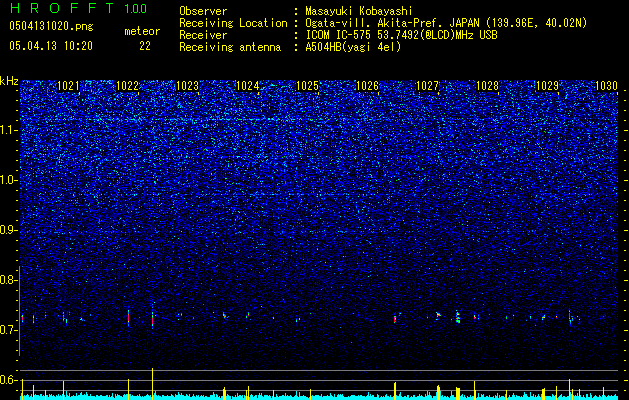Click the A504HB(yagi 4el) antenna text
Image resolution: width=629 pixels, height=400 pixels.
pyautogui.click(x=353, y=47)
